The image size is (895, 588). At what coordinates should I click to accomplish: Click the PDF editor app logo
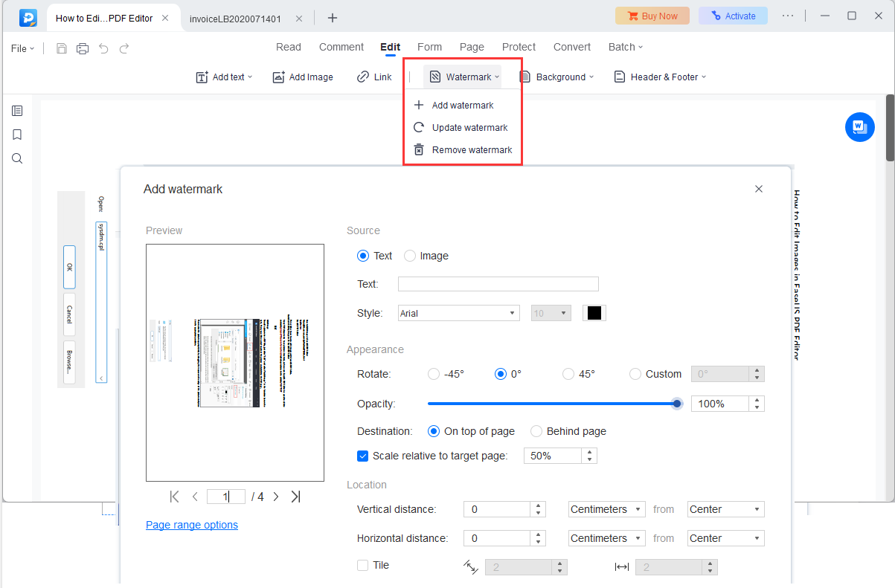pyautogui.click(x=28, y=17)
